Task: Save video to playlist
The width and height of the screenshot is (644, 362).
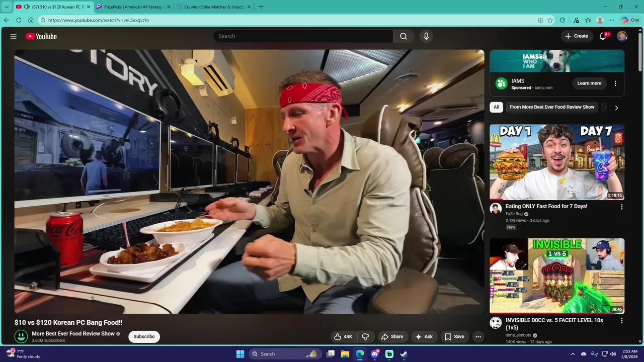Action: (454, 337)
